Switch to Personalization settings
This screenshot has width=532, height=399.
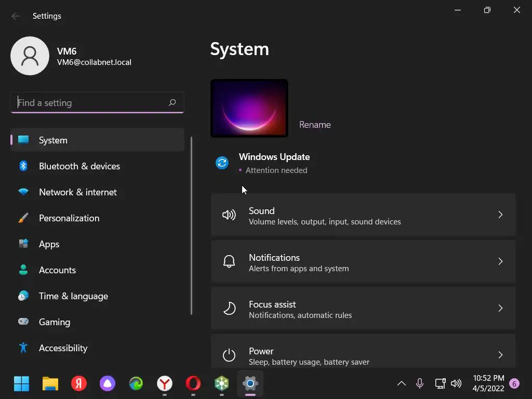click(97, 218)
